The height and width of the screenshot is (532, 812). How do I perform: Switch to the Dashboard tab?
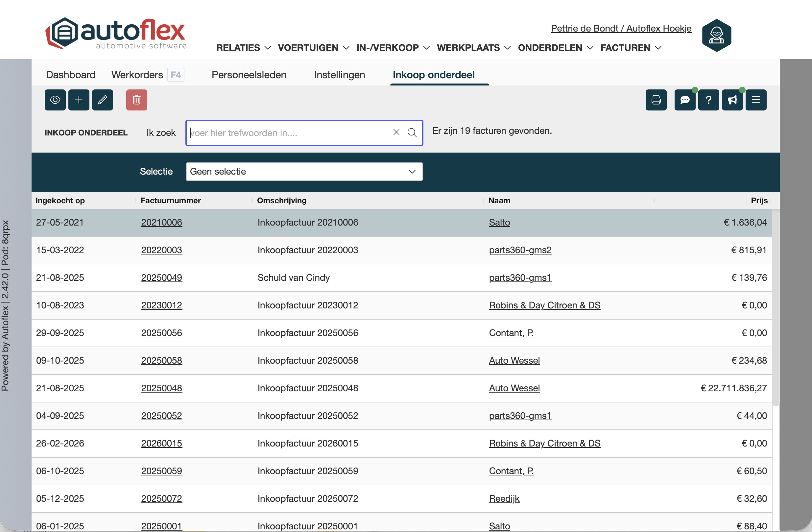click(71, 75)
